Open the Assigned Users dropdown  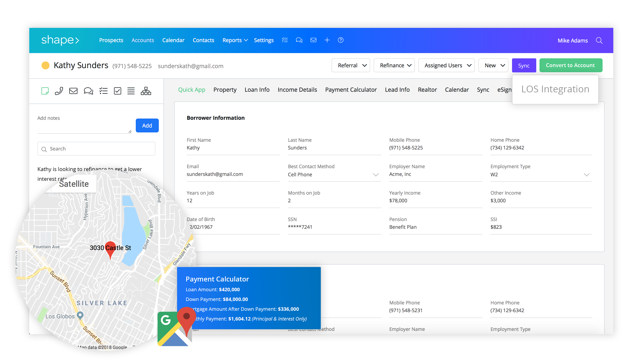[x=446, y=65]
